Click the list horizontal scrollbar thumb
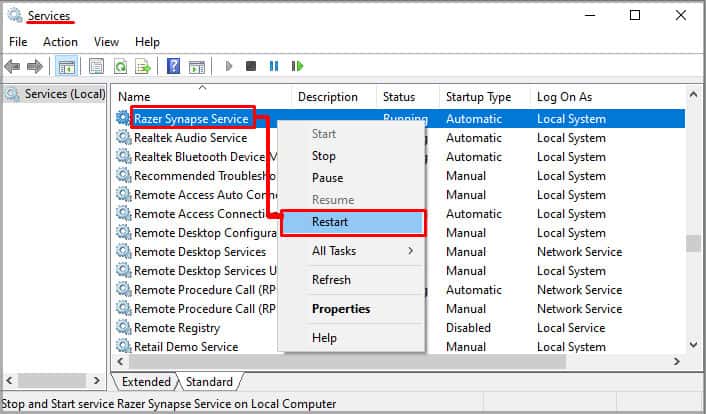This screenshot has width=706, height=414. [x=347, y=361]
